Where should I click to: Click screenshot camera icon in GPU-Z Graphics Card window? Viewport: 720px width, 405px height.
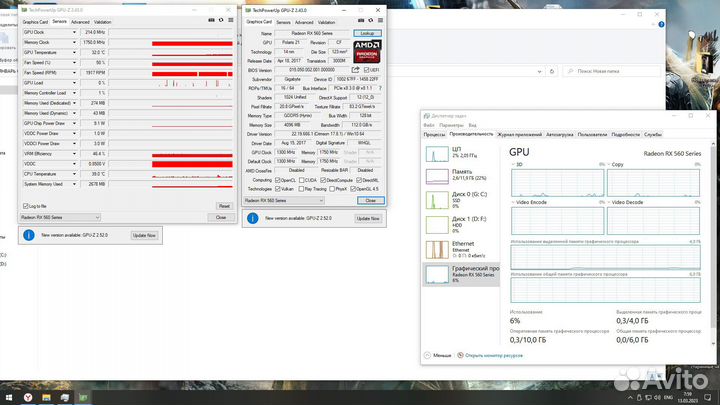361,21
